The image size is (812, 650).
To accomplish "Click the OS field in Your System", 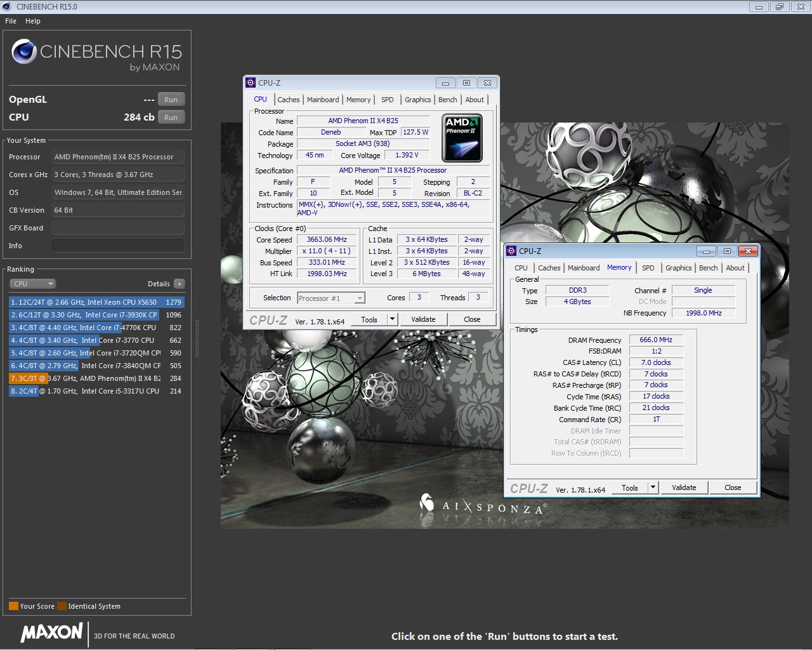I will coord(118,192).
